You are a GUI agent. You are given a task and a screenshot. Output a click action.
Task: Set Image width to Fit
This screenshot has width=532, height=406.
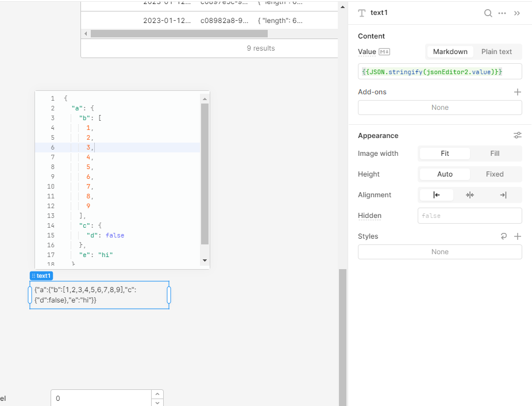click(x=445, y=154)
